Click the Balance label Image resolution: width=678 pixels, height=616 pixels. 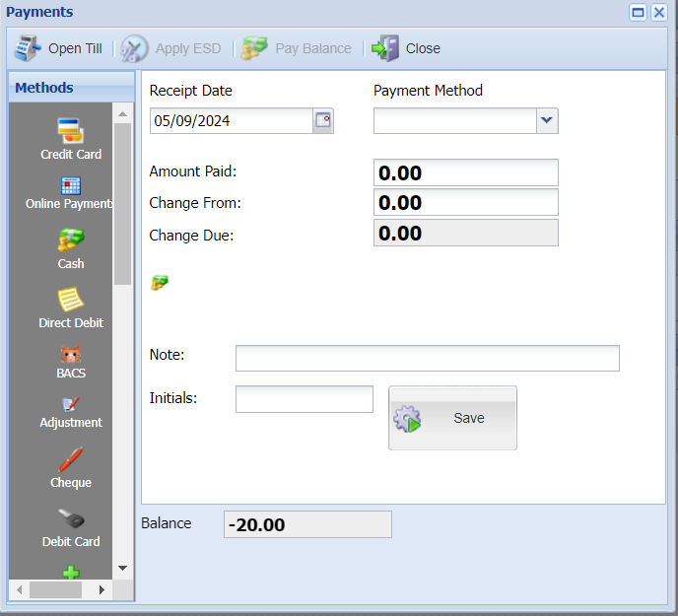click(166, 523)
